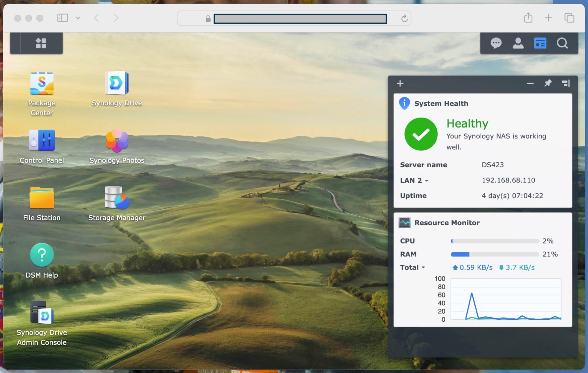
Task: Toggle the widgets panel from the taskbar
Action: (540, 43)
